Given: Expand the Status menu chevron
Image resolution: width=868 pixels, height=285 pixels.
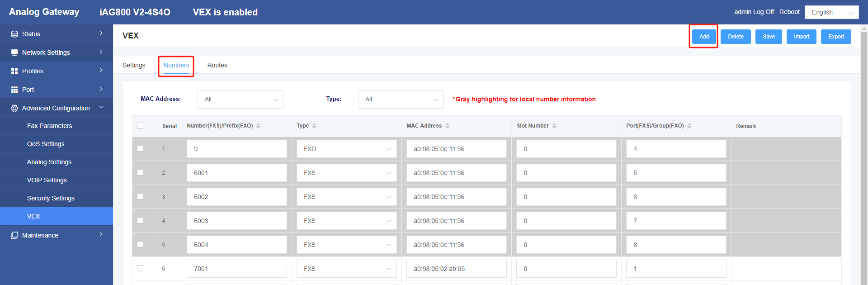Looking at the screenshot, I should tap(101, 33).
